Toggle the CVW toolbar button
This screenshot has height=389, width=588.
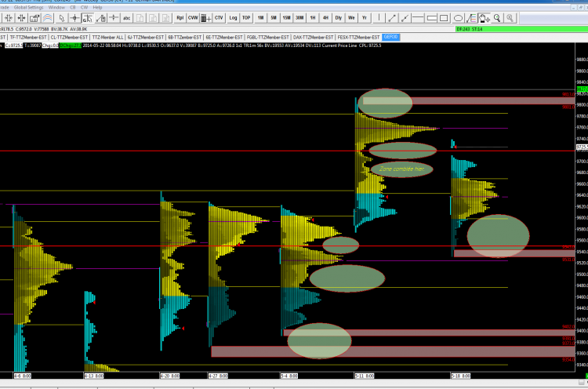pyautogui.click(x=193, y=18)
